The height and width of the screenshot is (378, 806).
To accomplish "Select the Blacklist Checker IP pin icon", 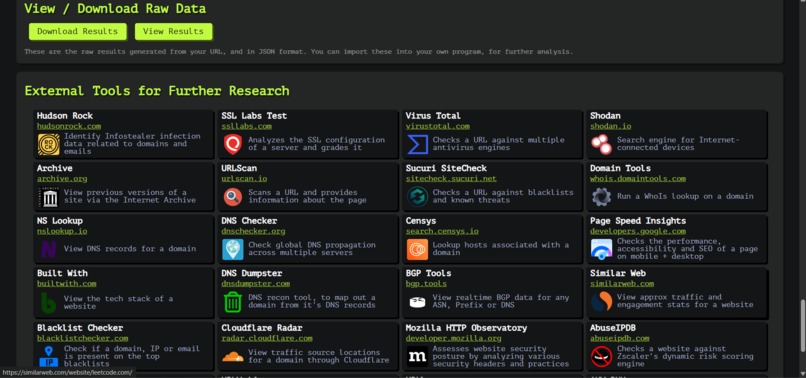I will pyautogui.click(x=48, y=356).
